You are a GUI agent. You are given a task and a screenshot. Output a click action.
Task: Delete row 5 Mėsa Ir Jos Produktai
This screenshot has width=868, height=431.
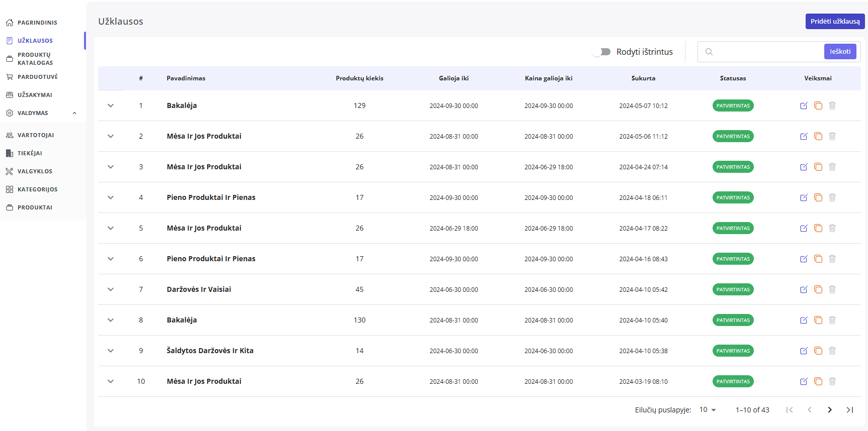coord(832,228)
